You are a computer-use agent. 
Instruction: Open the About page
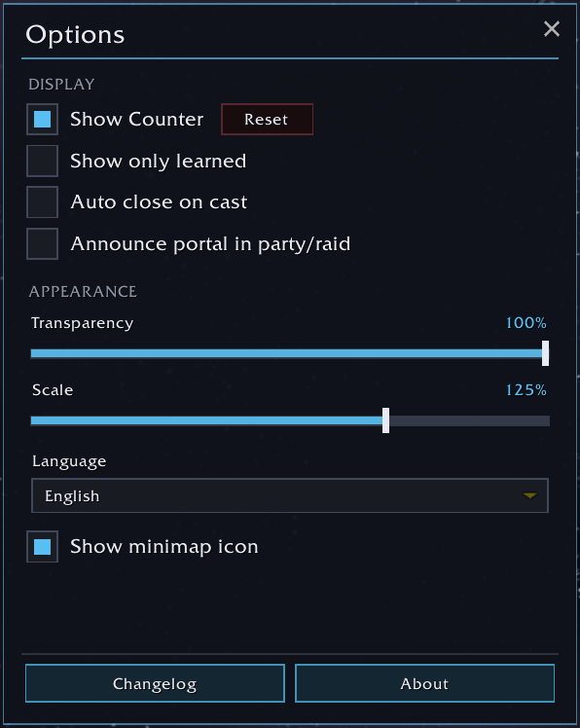tap(424, 683)
